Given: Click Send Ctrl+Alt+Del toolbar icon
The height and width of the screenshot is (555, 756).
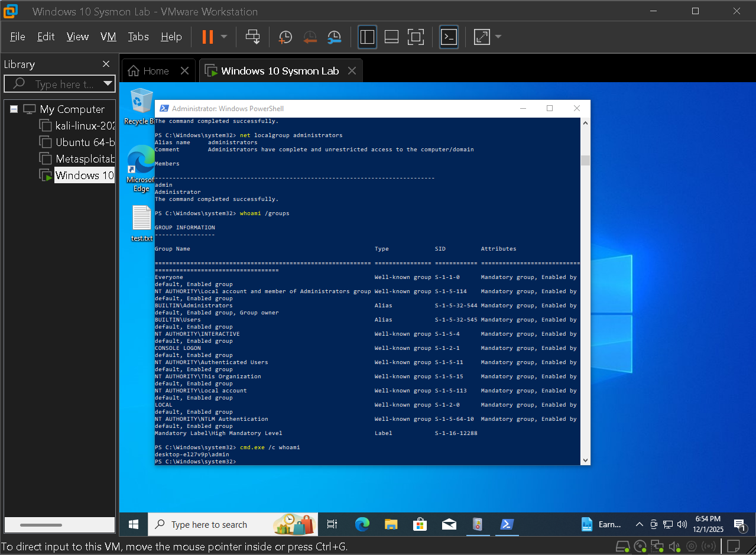Looking at the screenshot, I should pos(253,37).
